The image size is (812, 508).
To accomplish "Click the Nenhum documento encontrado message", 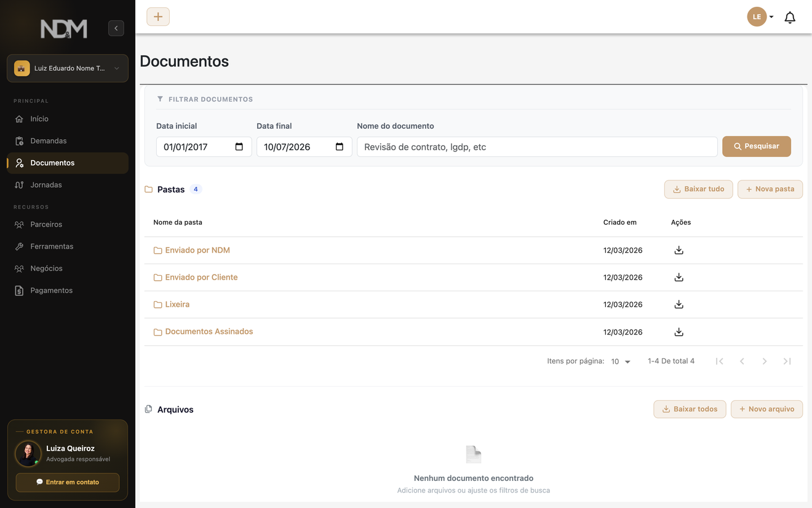I will tap(474, 478).
